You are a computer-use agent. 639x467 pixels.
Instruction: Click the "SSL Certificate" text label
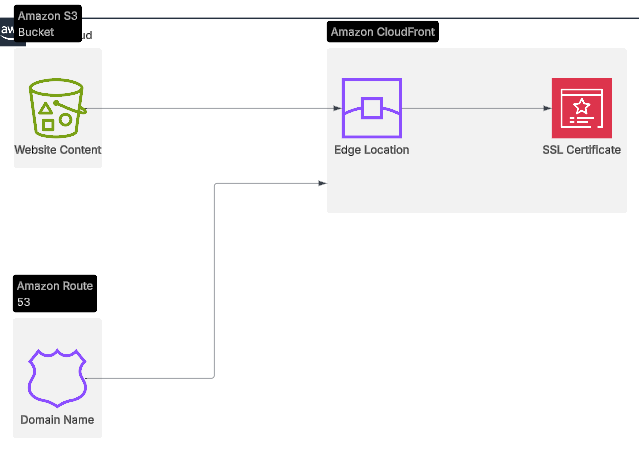coord(581,150)
